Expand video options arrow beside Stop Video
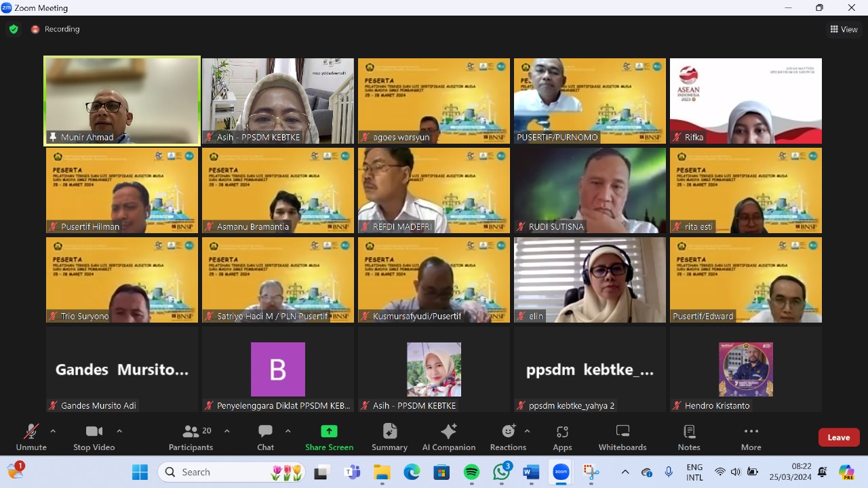Screen dimensions: 868x488 click(119, 431)
